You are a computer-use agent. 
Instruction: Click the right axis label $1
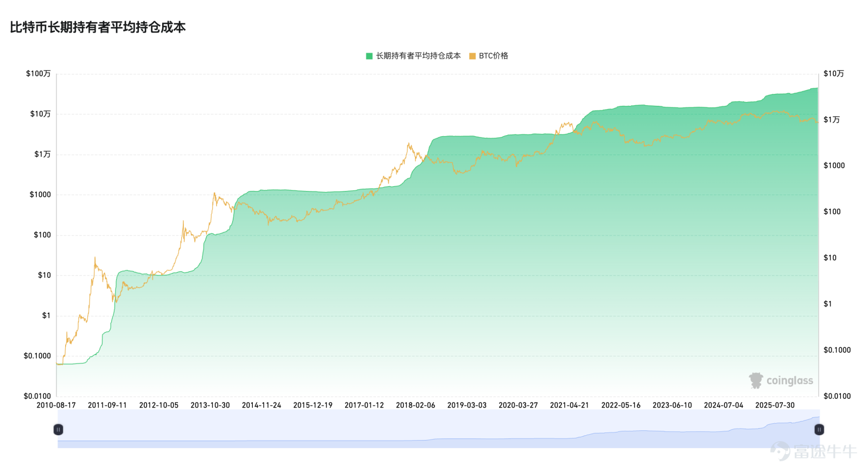(x=828, y=304)
